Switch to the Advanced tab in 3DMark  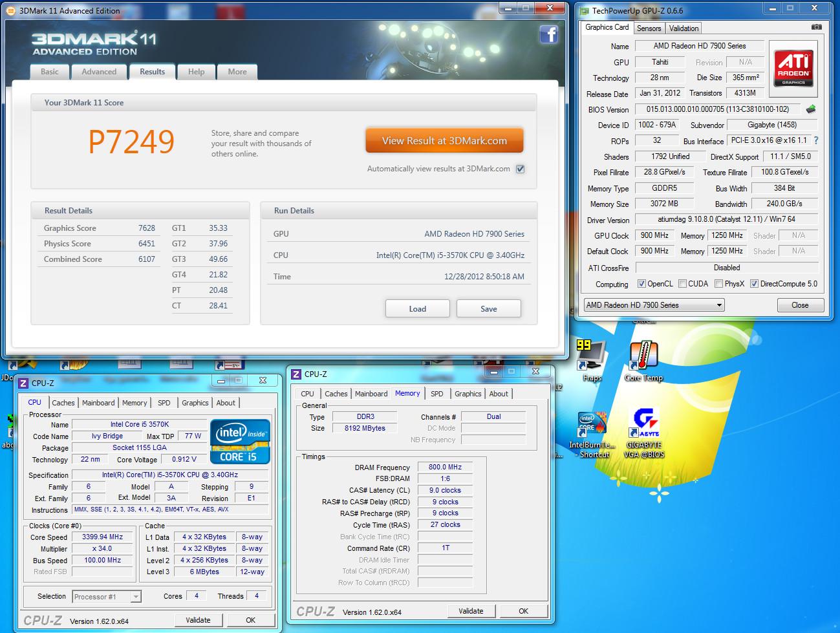pyautogui.click(x=99, y=72)
